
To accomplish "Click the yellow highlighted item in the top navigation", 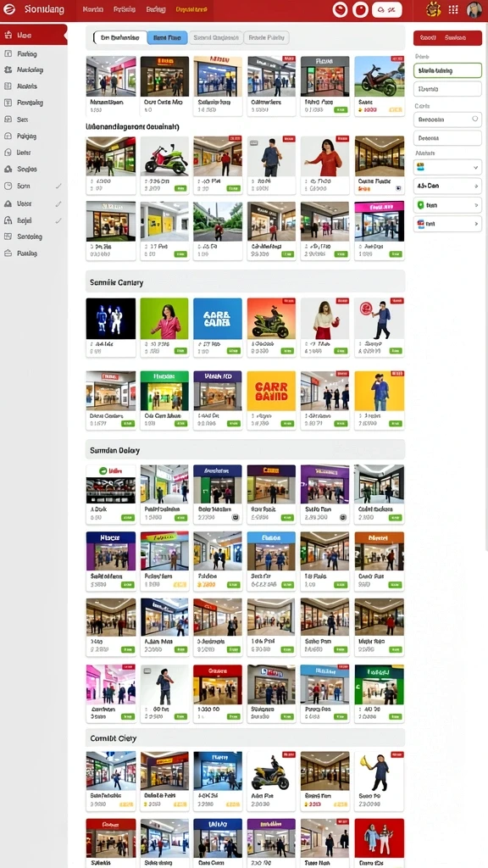I will coord(191,9).
